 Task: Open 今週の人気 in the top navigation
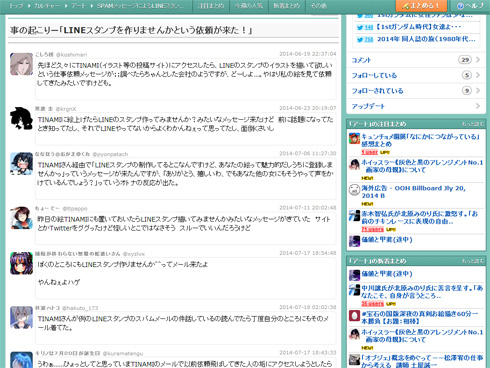249,6
